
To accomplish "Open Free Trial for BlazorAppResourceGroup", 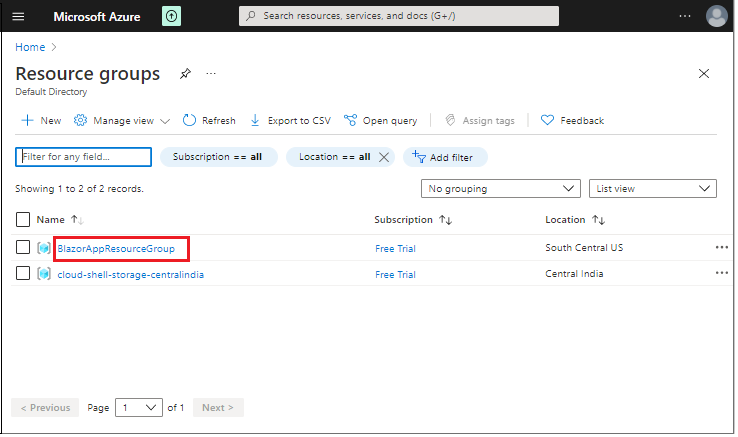I will (x=395, y=249).
